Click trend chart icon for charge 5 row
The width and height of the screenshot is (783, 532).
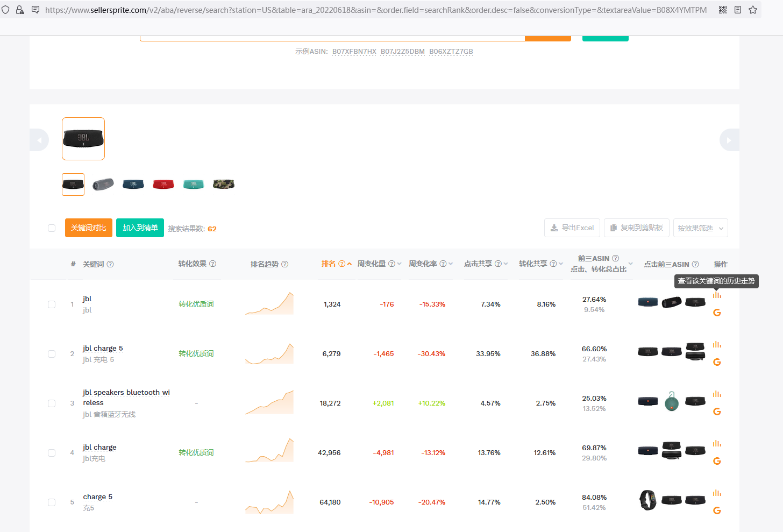click(717, 493)
